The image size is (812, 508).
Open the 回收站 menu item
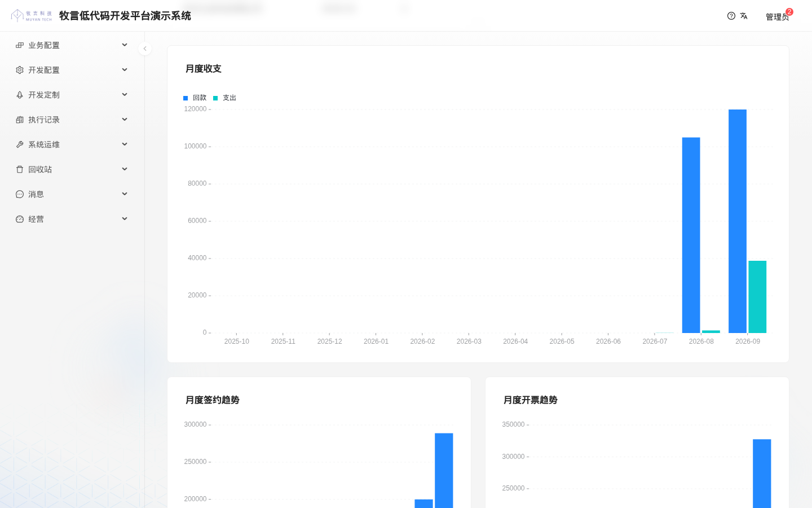click(x=72, y=169)
